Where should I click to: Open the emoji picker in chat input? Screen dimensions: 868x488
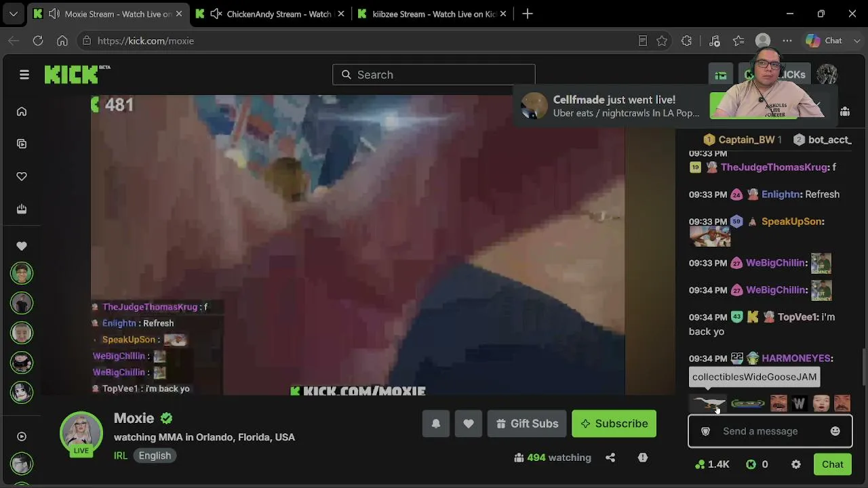tap(835, 431)
